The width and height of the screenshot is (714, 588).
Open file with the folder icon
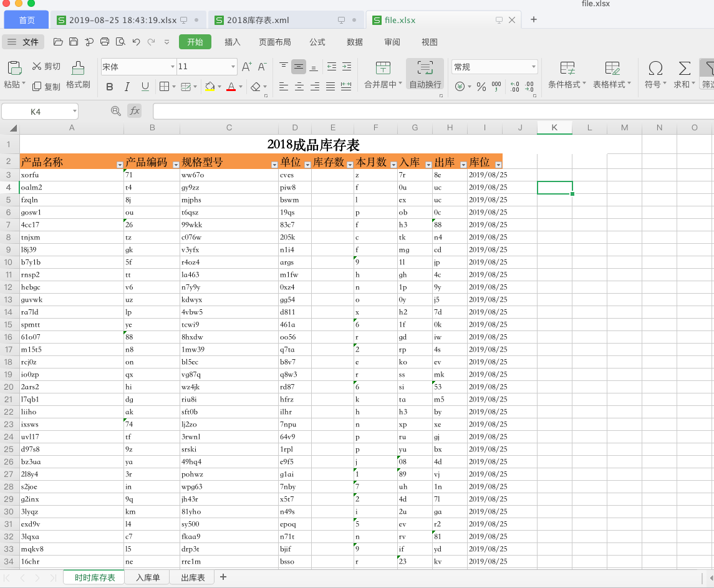click(x=58, y=42)
